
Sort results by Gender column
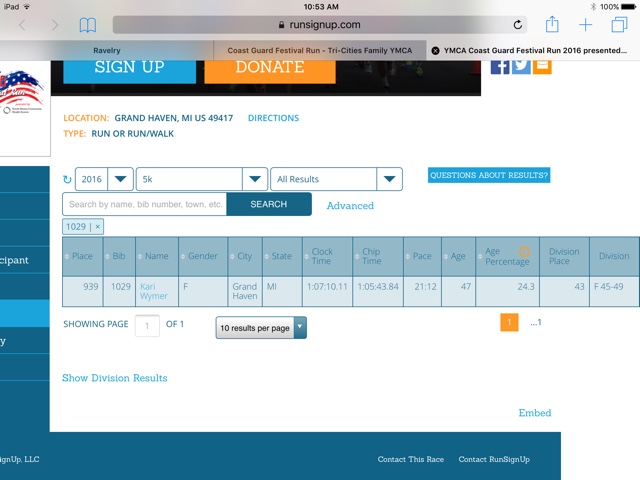(x=203, y=256)
